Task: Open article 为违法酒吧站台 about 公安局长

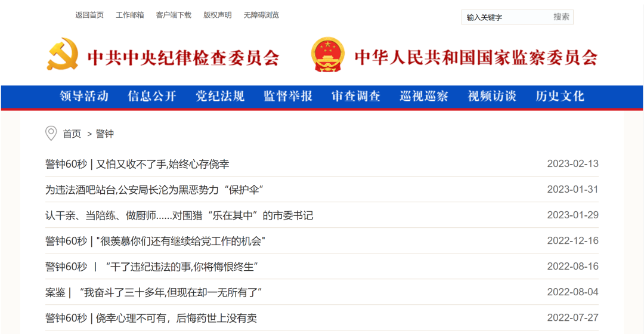Action: click(154, 190)
